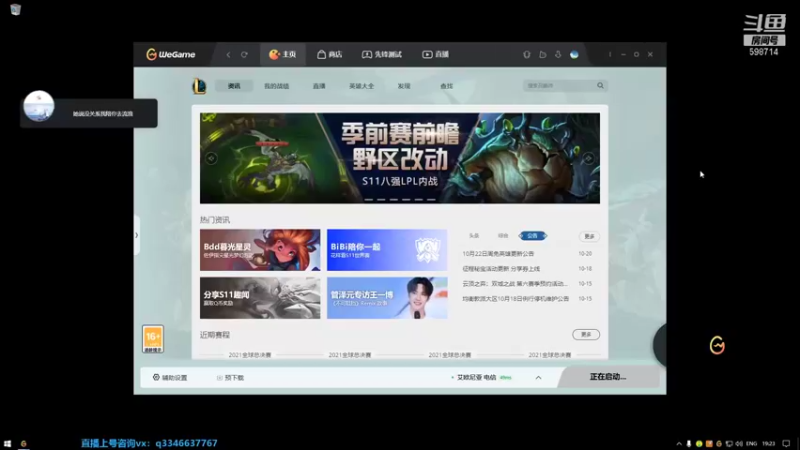Viewport: 800px width, 450px height.
Task: Open the 专访王一博 news card
Action: tap(387, 298)
